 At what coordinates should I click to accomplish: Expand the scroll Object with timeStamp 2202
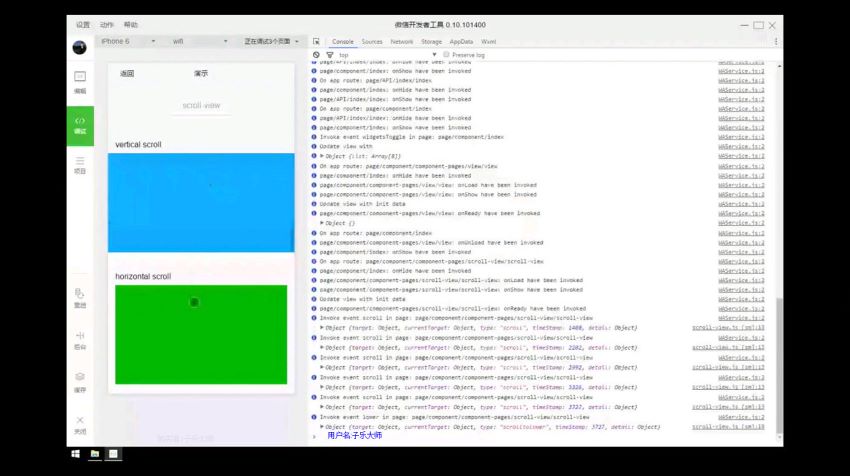[x=322, y=348]
